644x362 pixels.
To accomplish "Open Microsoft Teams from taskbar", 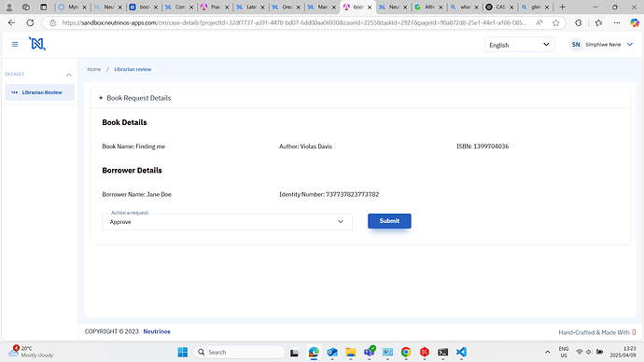I will tap(370, 352).
